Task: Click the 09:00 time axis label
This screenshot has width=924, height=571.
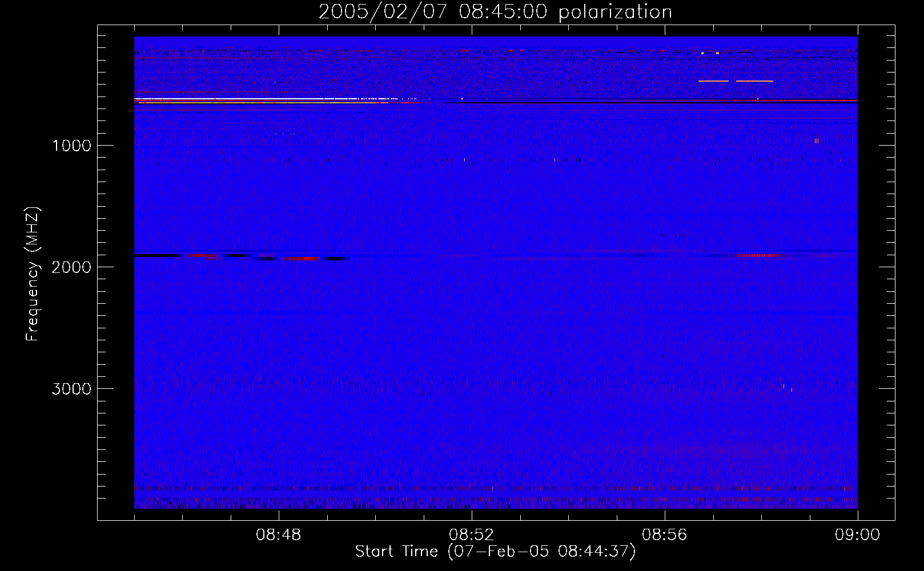Action: (x=857, y=535)
